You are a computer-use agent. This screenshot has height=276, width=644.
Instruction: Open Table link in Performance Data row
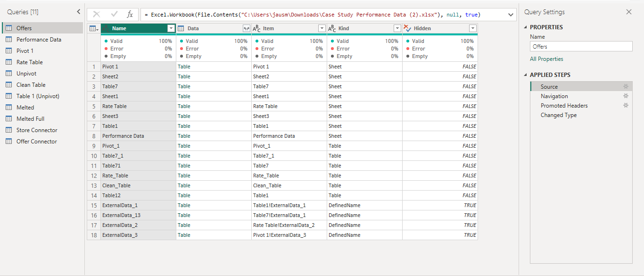click(184, 136)
